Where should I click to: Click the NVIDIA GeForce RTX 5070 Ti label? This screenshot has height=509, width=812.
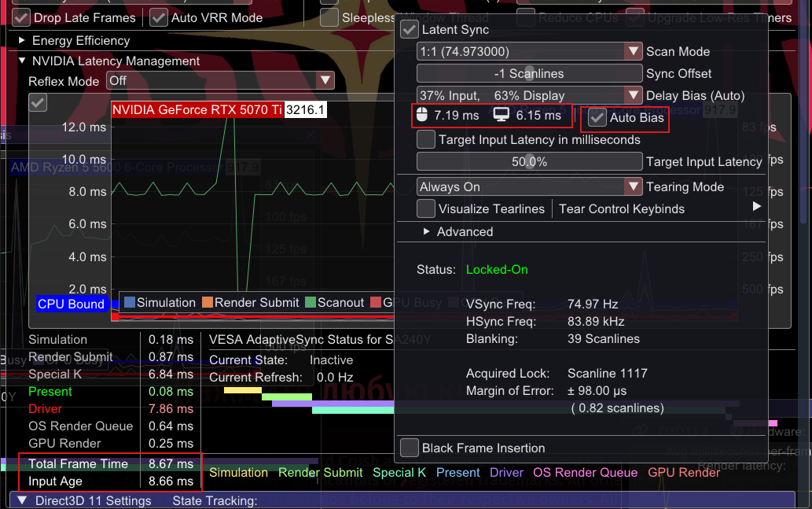[197, 110]
